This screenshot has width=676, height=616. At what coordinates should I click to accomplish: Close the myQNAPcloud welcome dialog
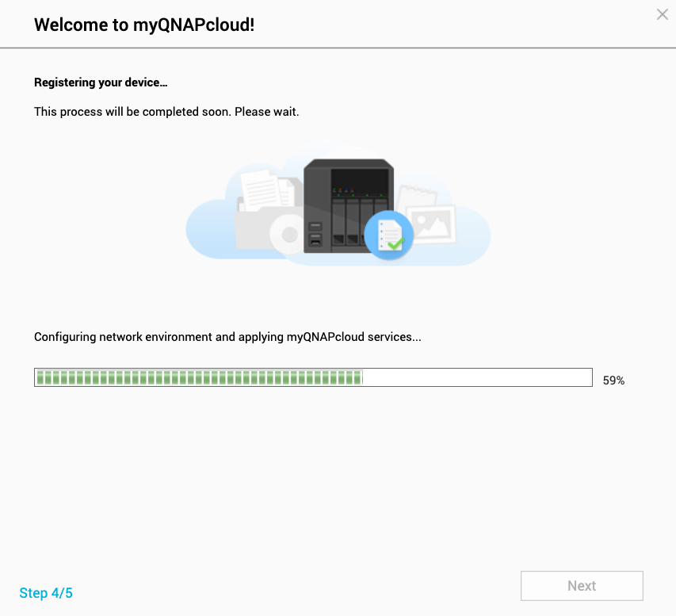pos(662,14)
